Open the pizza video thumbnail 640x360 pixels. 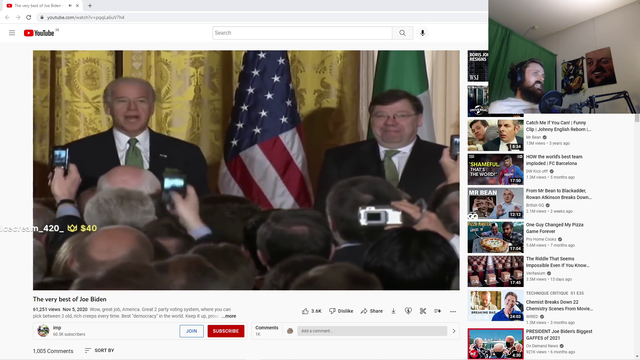click(496, 237)
